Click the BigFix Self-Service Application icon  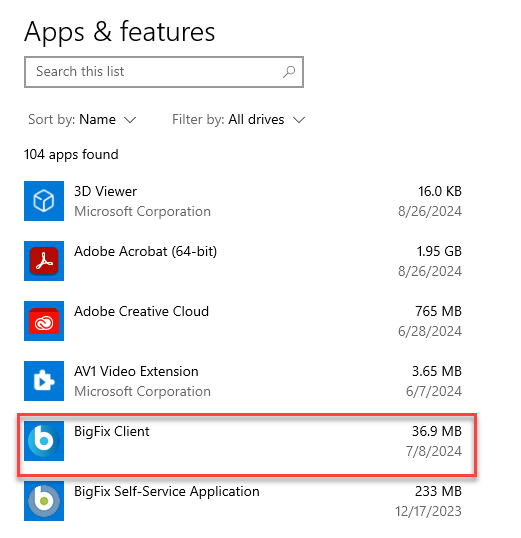point(44,501)
